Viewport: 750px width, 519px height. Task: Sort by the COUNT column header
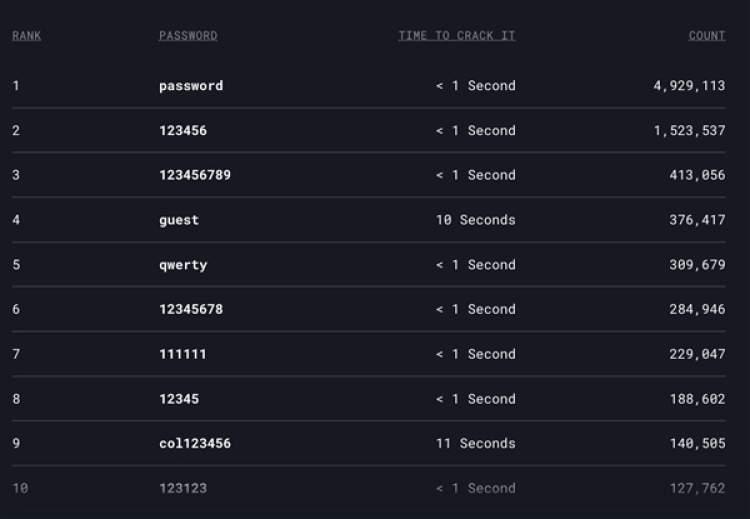click(x=707, y=36)
